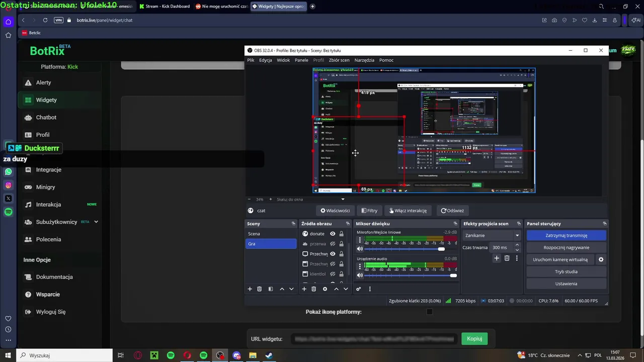Toggle lock on przerwa source
Screen dimensions: 644x362
(x=341, y=244)
